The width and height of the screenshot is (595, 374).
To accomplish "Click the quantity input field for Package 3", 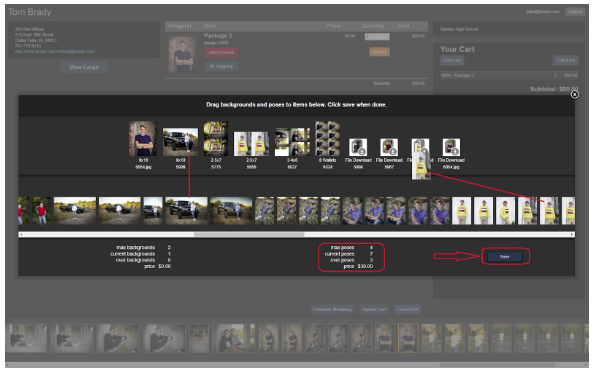I will click(x=377, y=36).
